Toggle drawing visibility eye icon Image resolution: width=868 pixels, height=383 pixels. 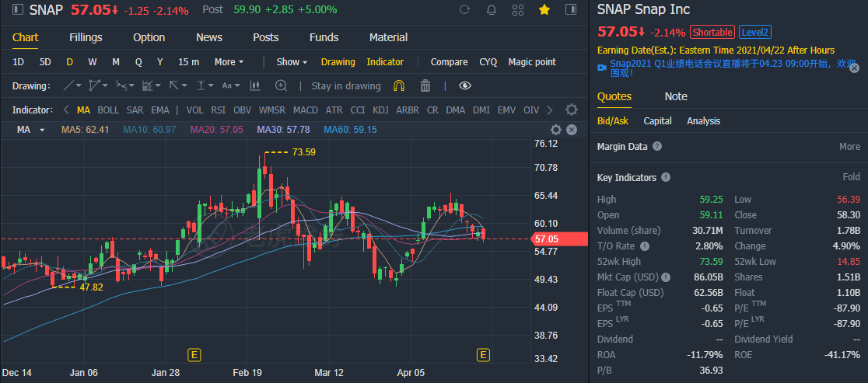point(465,85)
